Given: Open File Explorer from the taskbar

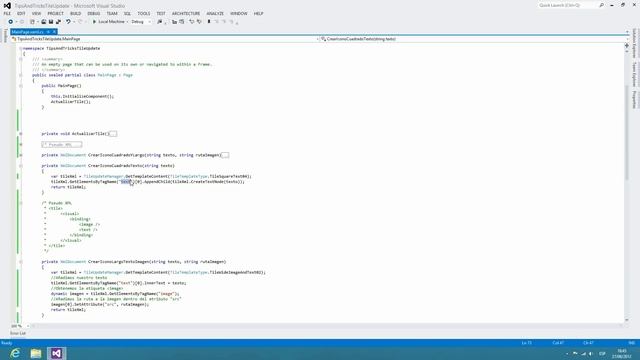Looking at the screenshot, I should [36, 353].
